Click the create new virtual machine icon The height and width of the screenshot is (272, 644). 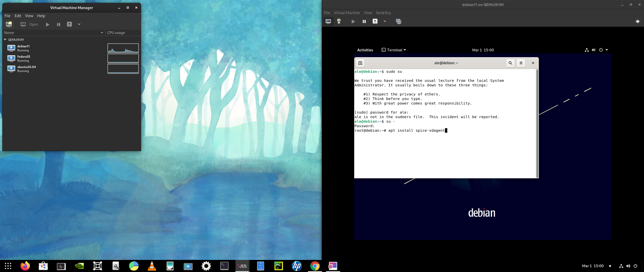click(9, 24)
